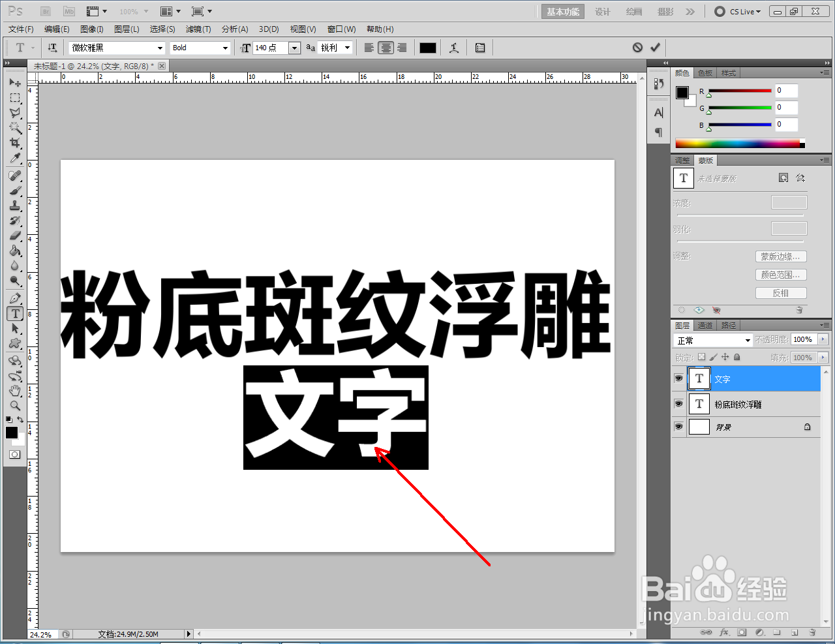The width and height of the screenshot is (835, 644).
Task: Click the color spectrum ramp
Action: [x=740, y=144]
